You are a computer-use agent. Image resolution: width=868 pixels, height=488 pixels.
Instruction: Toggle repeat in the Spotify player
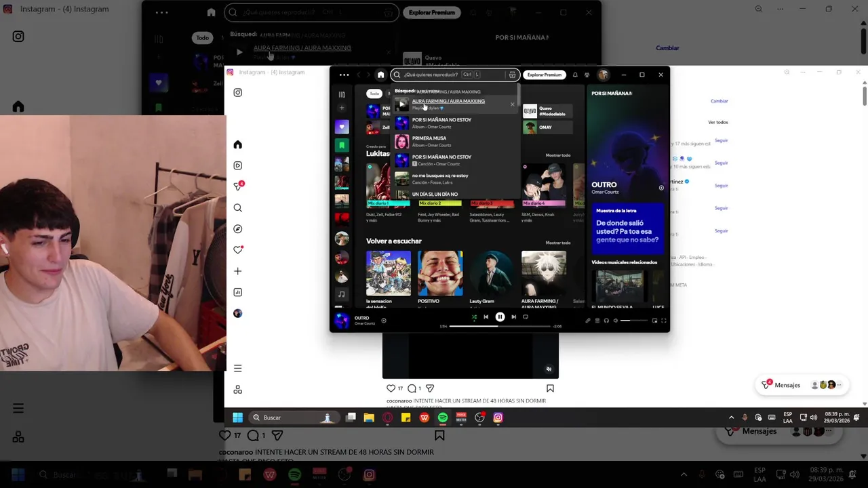coord(526,317)
